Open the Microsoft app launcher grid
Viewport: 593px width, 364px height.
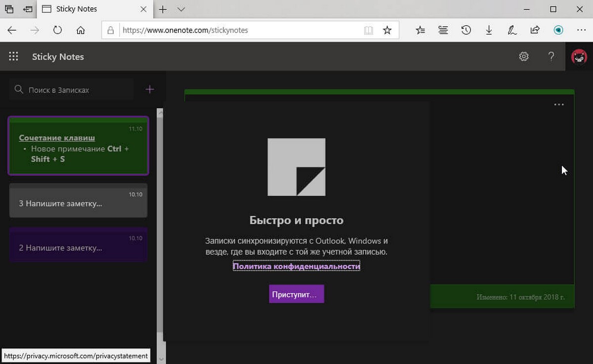click(x=13, y=56)
